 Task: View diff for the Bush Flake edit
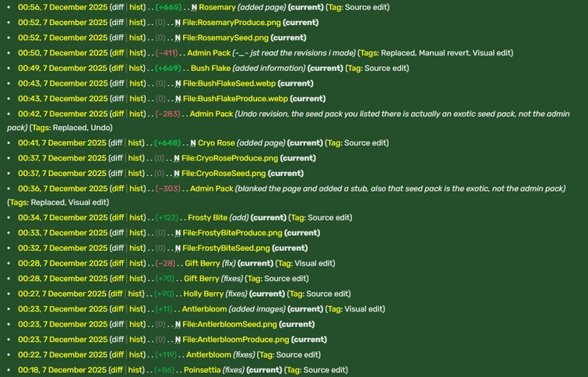[118, 69]
